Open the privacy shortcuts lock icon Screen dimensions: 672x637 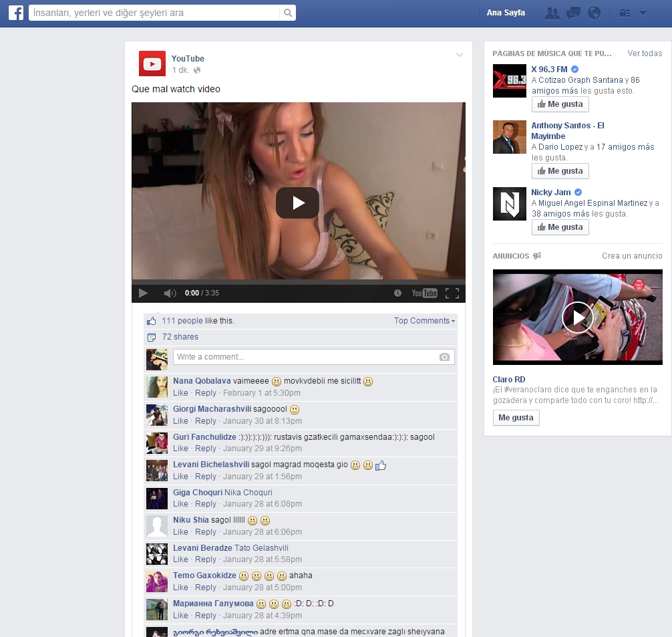click(x=625, y=13)
